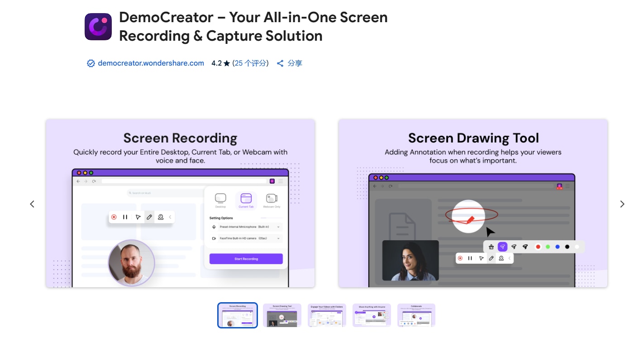Go to previous screenshot with left arrow

point(32,204)
